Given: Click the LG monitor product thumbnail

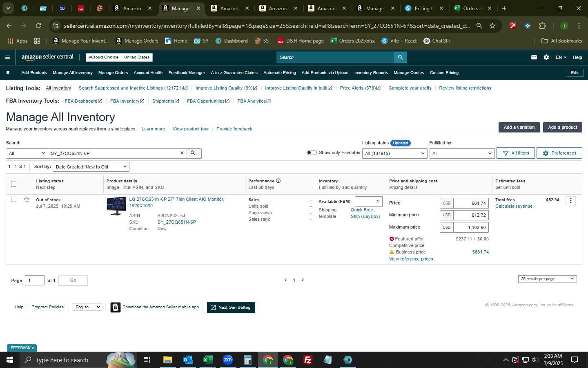Looking at the screenshot, I should [x=116, y=206].
